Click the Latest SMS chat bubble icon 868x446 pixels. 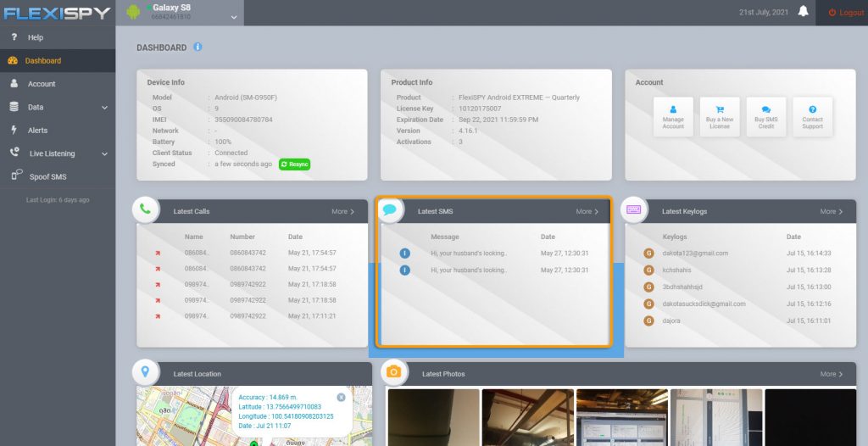pyautogui.click(x=390, y=210)
